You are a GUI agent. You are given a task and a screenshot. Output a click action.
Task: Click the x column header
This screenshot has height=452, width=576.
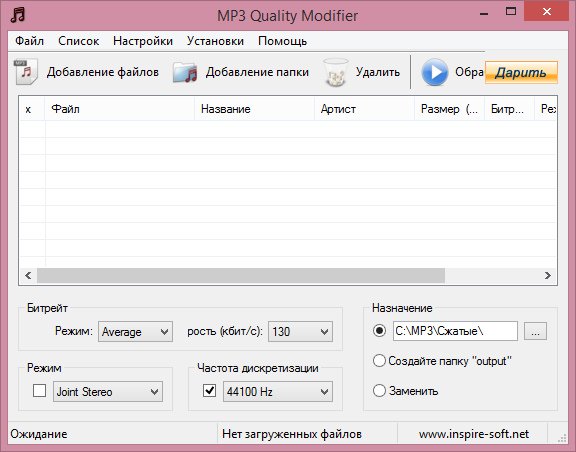click(x=32, y=109)
